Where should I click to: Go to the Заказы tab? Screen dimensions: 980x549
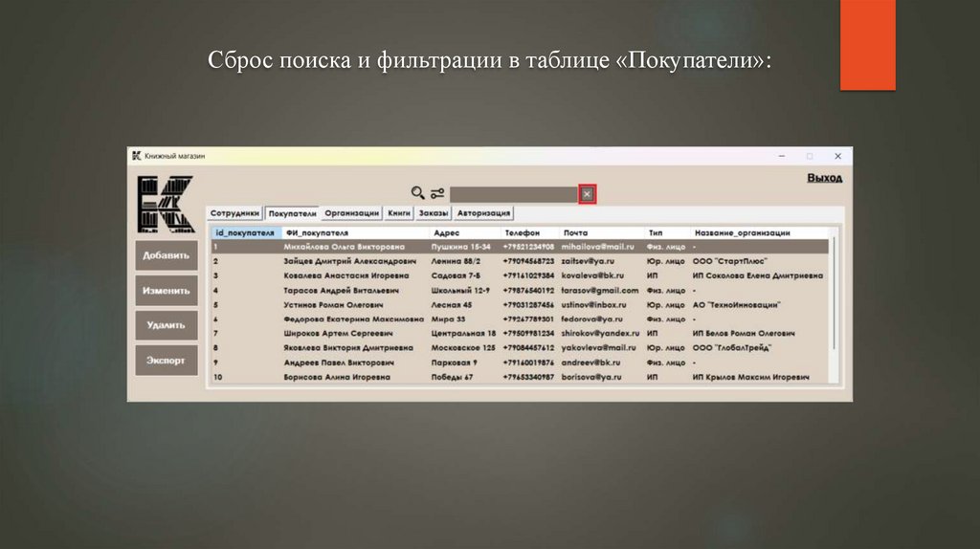[x=433, y=213]
